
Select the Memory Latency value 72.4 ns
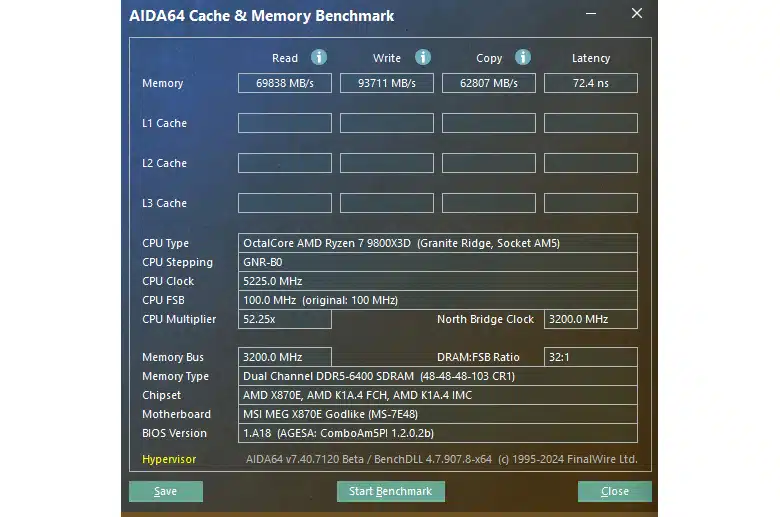(590, 83)
